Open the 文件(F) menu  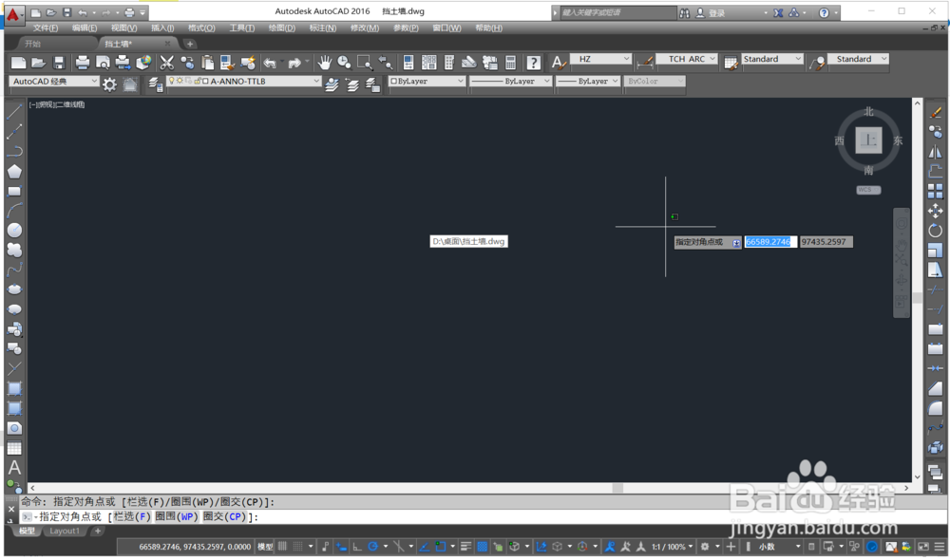pos(46,28)
